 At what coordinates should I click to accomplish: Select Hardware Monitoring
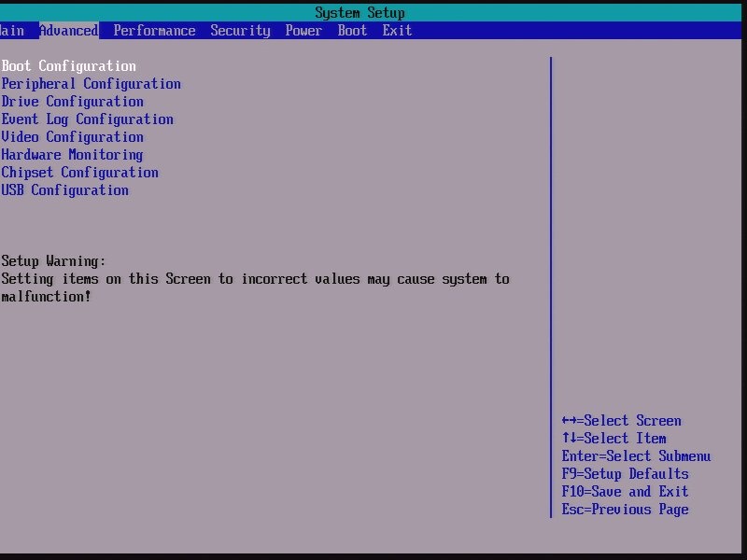click(72, 154)
